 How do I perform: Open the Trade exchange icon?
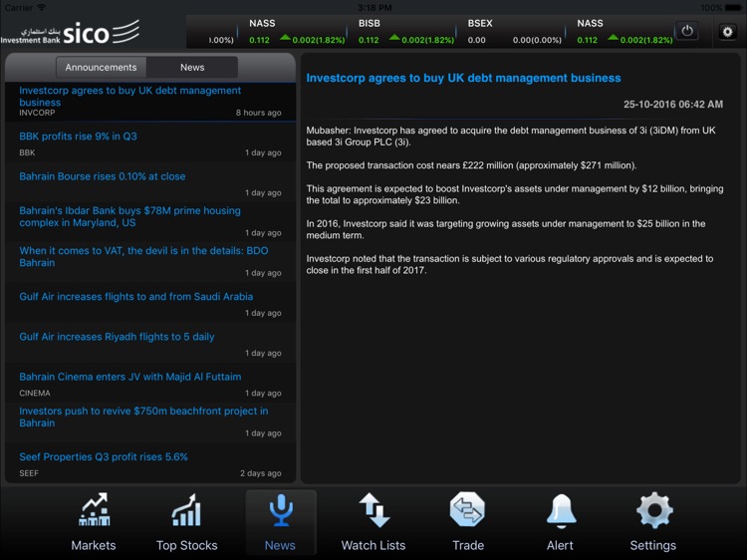point(467,509)
